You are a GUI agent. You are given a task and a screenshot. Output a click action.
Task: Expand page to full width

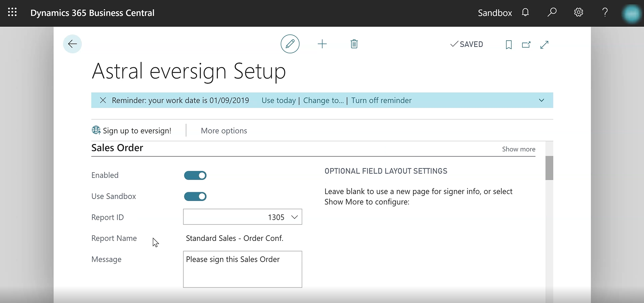pos(544,45)
